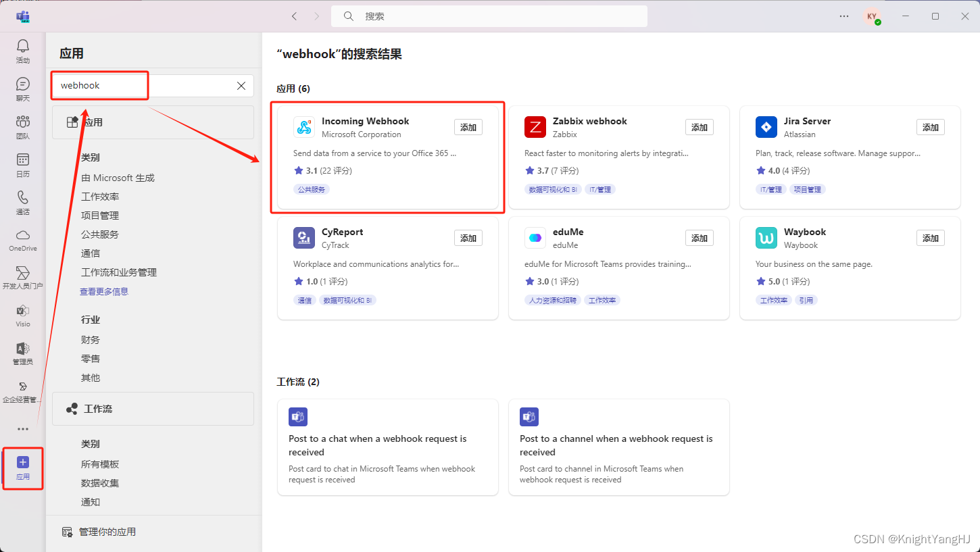Open Post to a channel workflow card

click(x=619, y=447)
